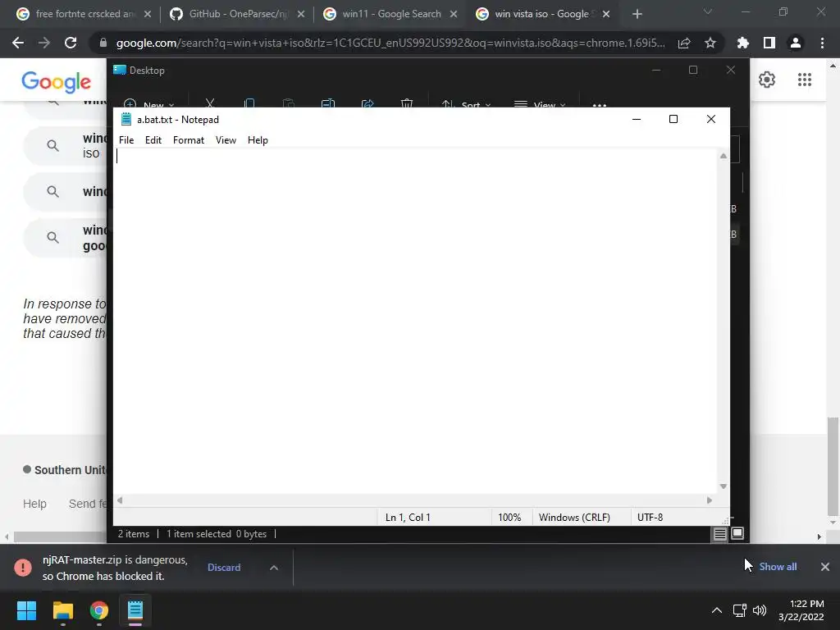This screenshot has width=840, height=630.
Task: Click the Google logo
Action: (57, 81)
